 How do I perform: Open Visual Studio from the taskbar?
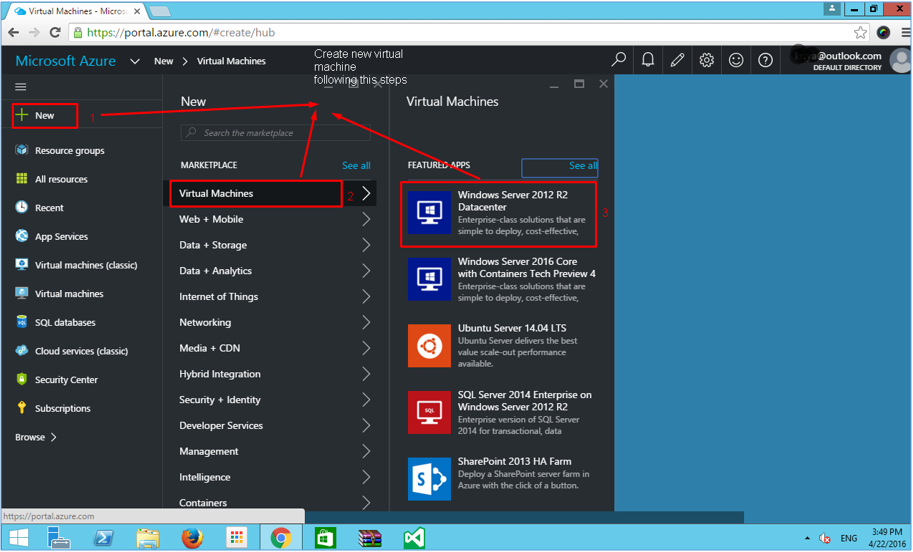[415, 537]
